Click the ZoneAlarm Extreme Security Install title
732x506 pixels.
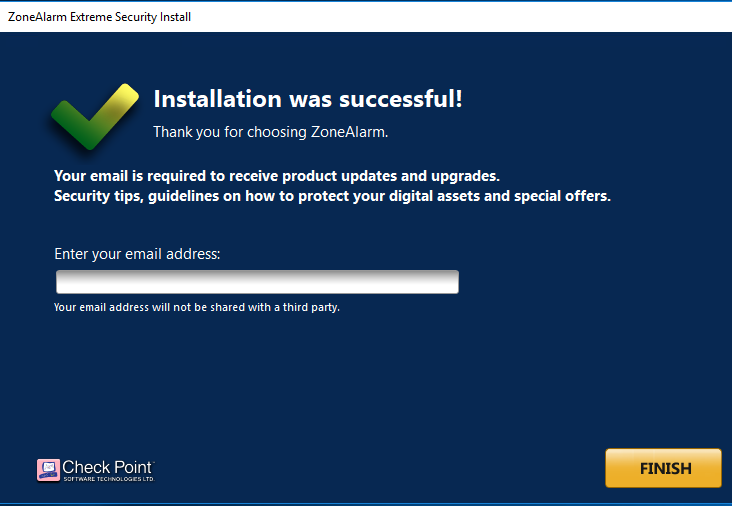click(x=99, y=17)
